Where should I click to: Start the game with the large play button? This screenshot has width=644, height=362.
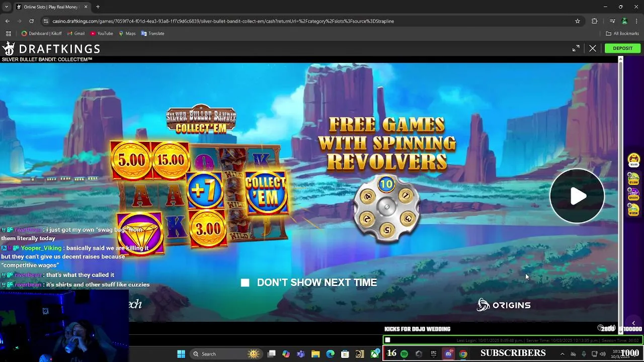tap(577, 196)
